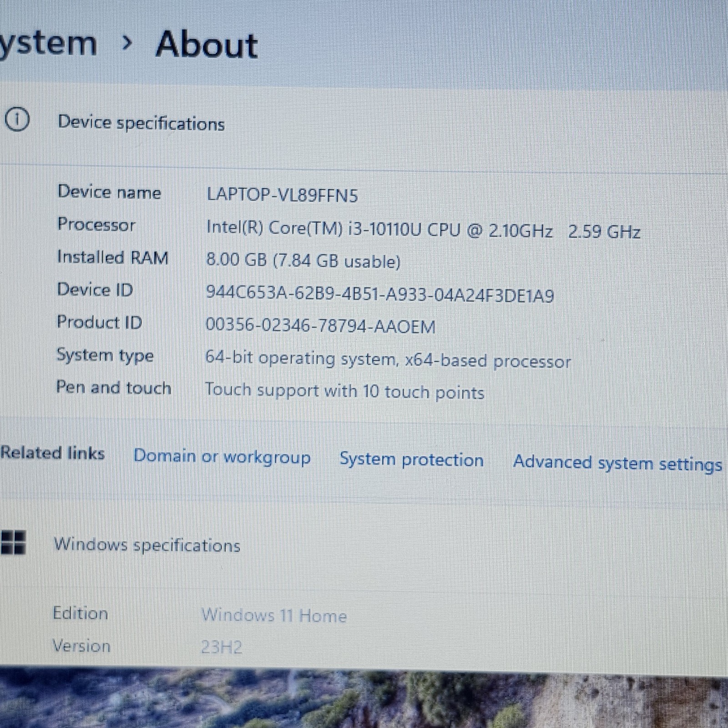Click the 64-bit operating system value
The image size is (728, 728).
(388, 359)
